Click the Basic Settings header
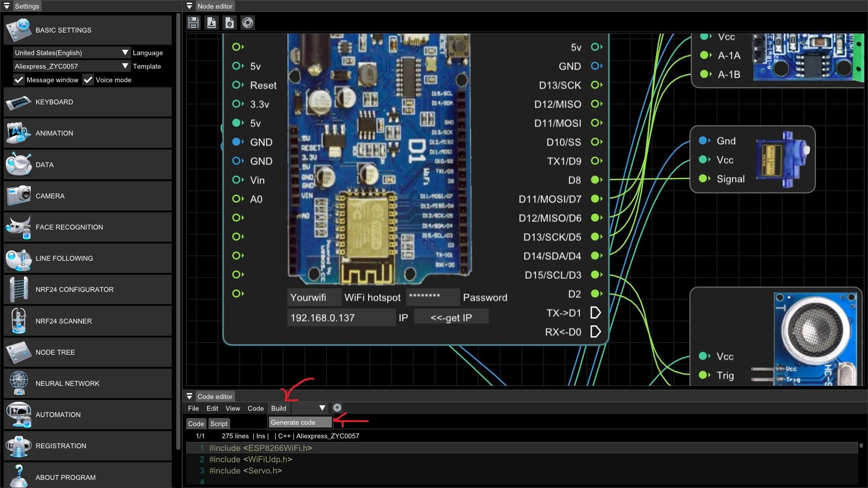This screenshot has width=868, height=488. [x=88, y=30]
